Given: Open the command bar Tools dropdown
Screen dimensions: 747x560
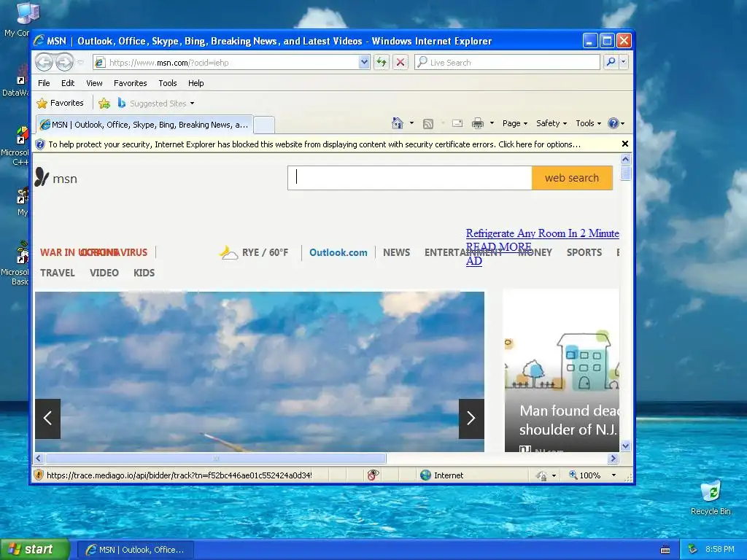Looking at the screenshot, I should tap(589, 123).
